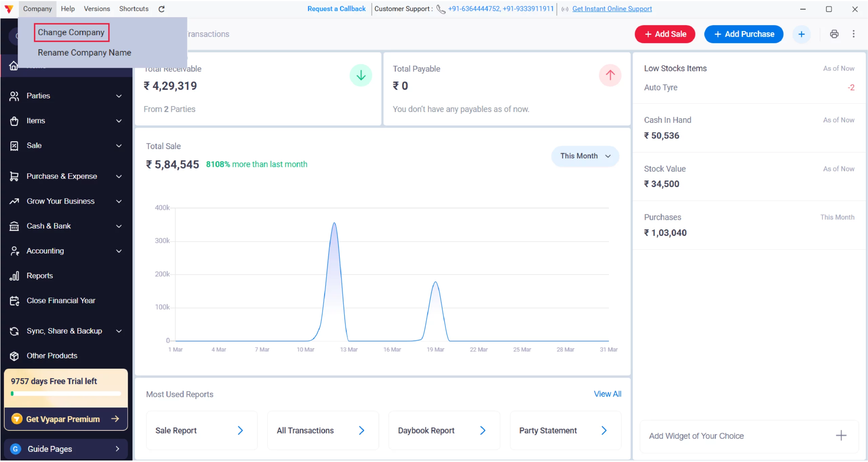This screenshot has height=462, width=868.
Task: Click the Close Financial Year label
Action: pyautogui.click(x=61, y=301)
